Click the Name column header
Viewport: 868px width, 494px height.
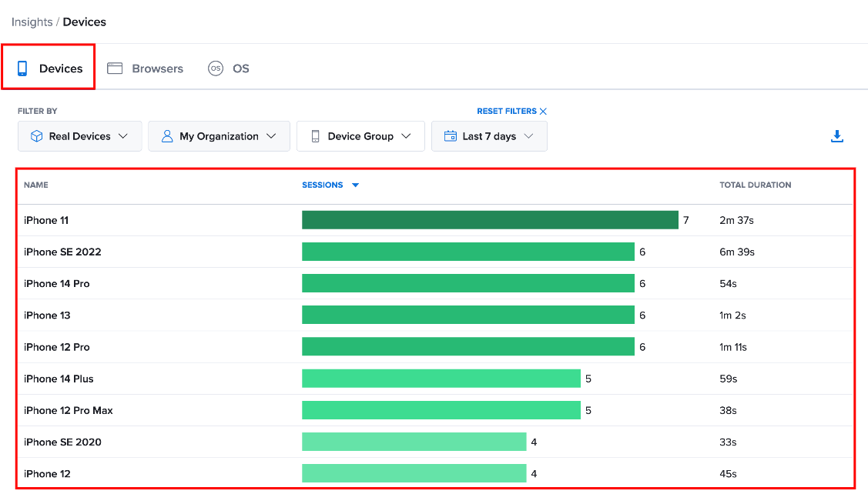point(36,185)
